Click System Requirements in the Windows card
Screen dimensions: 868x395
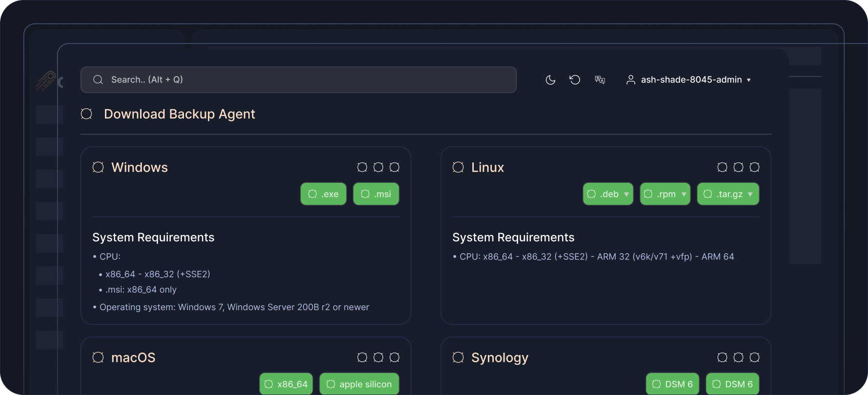pos(153,237)
